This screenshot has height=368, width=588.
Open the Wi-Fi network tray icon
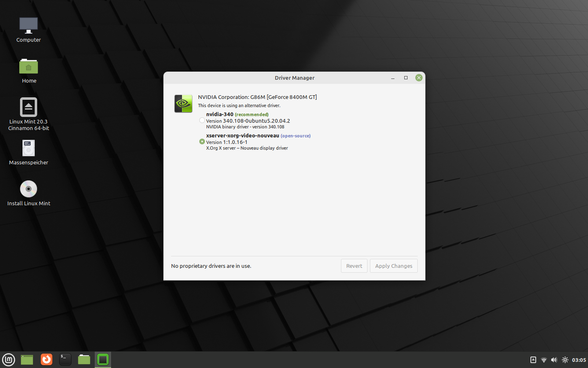click(544, 360)
